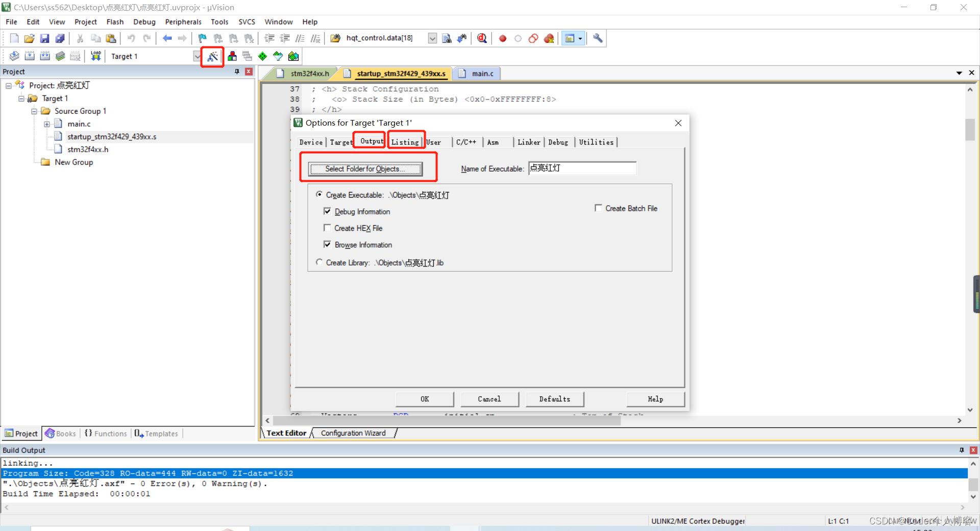The image size is (980, 531).
Task: Open editor tab list dropdown arrow
Action: pos(959,73)
